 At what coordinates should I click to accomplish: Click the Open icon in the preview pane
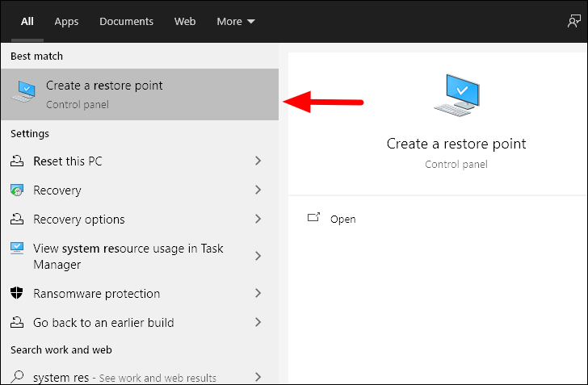point(313,217)
